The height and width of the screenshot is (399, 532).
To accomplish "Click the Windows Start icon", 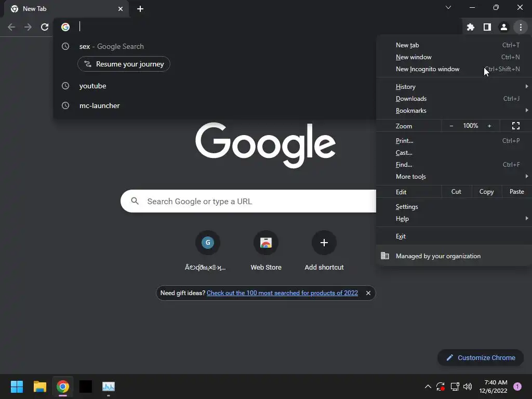I will tap(17, 387).
